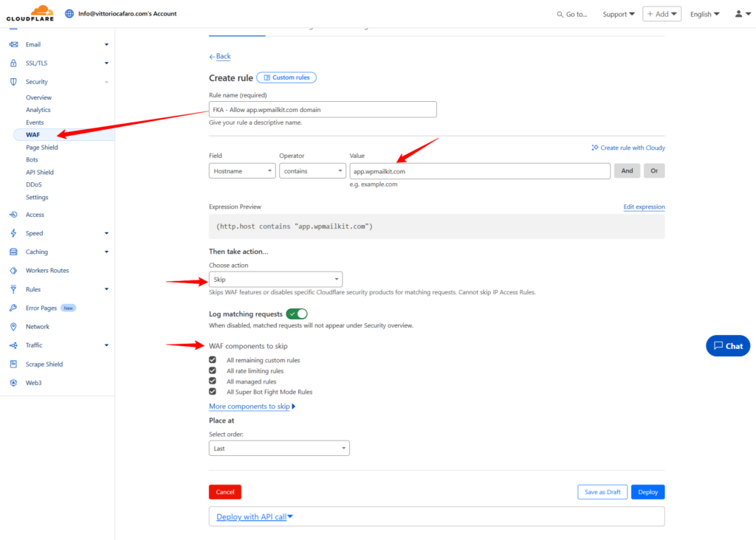Select WAF in the sidebar
Viewport: 756px width, 540px height.
pyautogui.click(x=32, y=135)
